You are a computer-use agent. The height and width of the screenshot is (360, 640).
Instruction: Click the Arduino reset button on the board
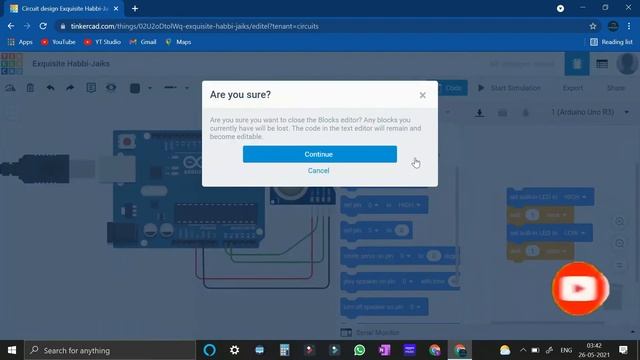coord(127,142)
